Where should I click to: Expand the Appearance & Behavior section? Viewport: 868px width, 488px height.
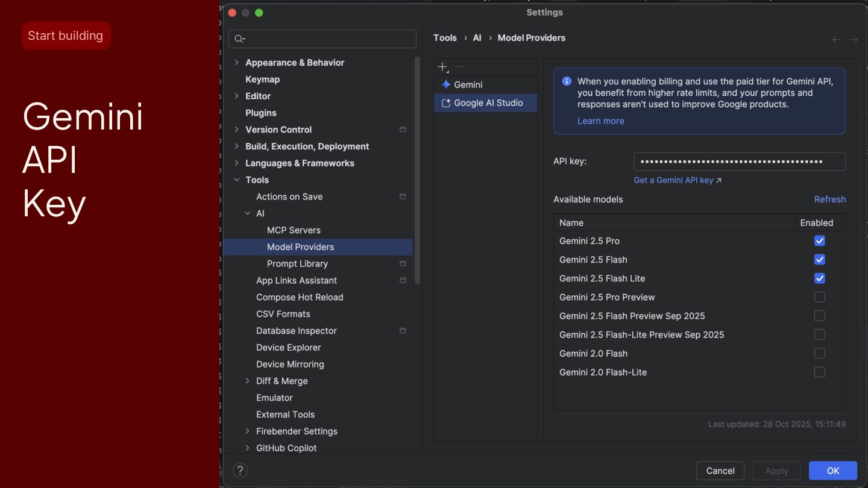pos(237,63)
